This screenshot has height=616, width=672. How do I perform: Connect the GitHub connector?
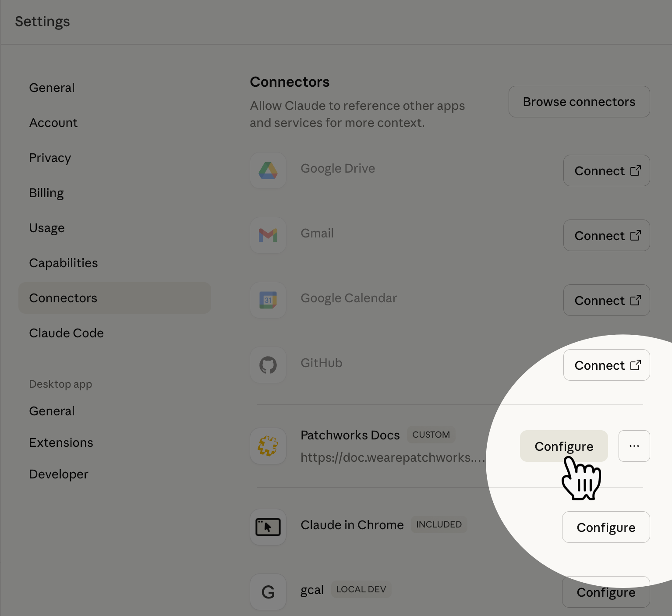[606, 365]
